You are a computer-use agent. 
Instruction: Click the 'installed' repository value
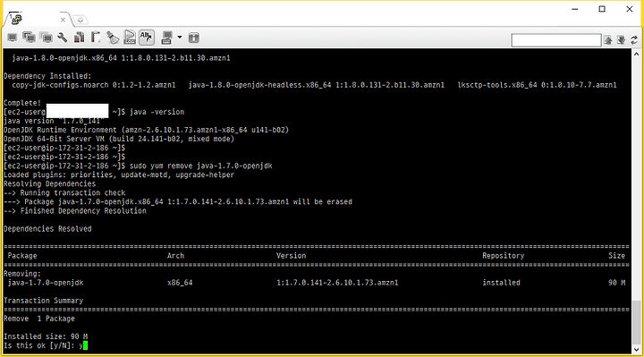click(x=501, y=283)
